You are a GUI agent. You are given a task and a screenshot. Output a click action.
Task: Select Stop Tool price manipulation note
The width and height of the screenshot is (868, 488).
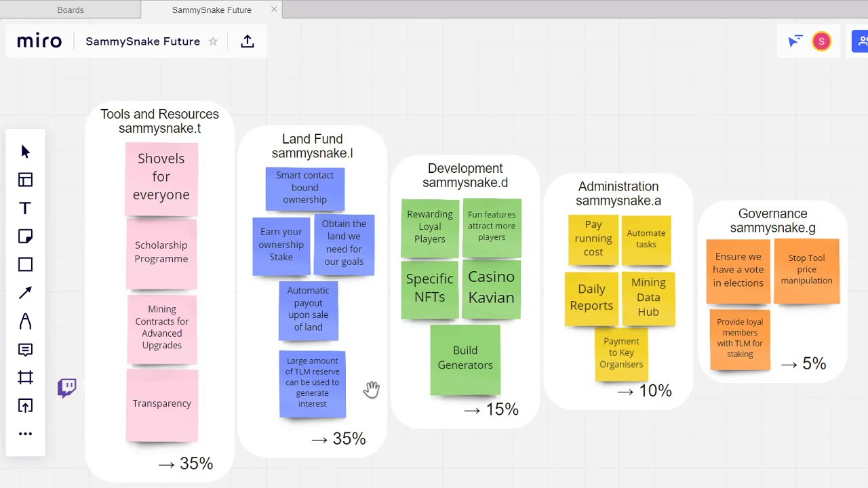pos(806,270)
